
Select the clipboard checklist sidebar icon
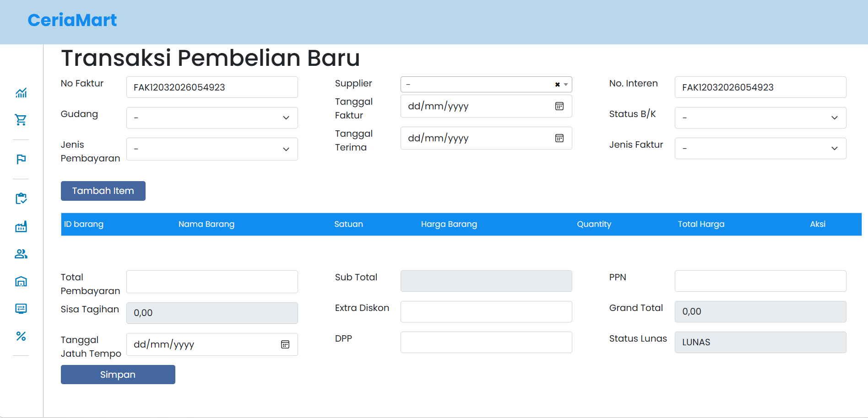click(21, 198)
